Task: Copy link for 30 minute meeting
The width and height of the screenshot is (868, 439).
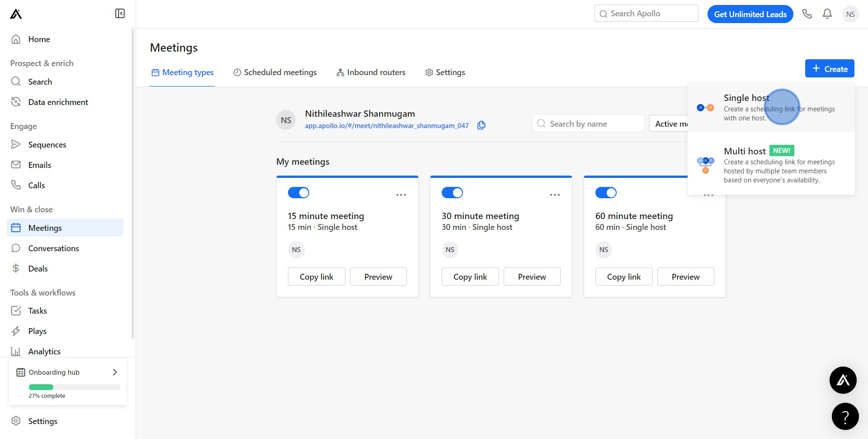Action: pyautogui.click(x=470, y=277)
